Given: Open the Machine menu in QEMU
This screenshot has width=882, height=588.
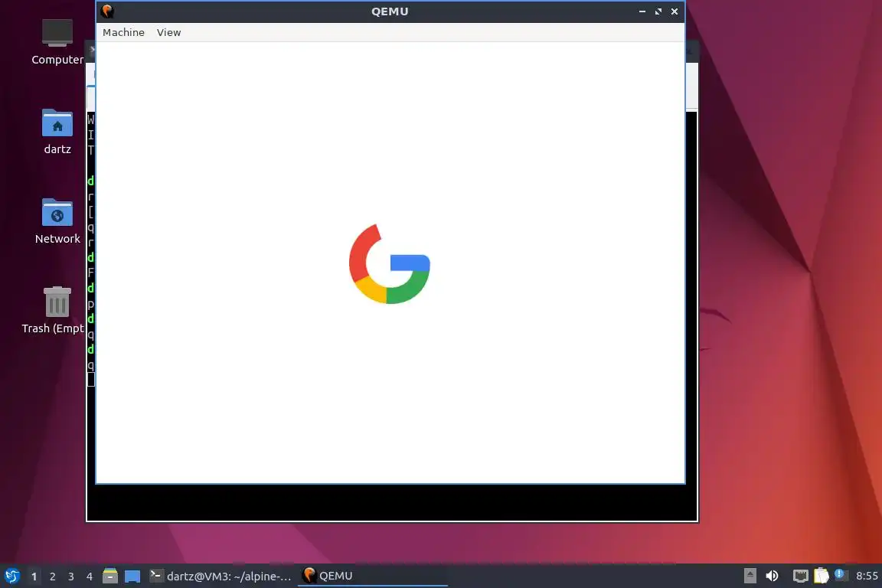Looking at the screenshot, I should click(x=123, y=33).
